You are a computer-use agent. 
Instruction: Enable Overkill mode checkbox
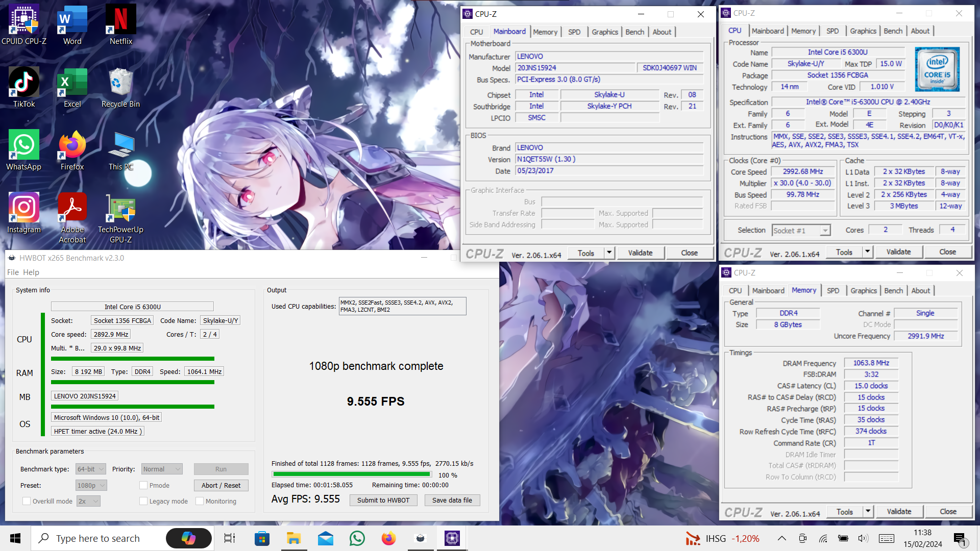27,501
